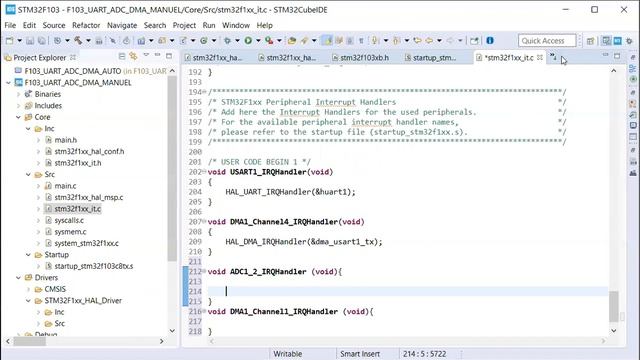The height and width of the screenshot is (360, 640).
Task: Expand the Binaries node
Action: (18, 94)
